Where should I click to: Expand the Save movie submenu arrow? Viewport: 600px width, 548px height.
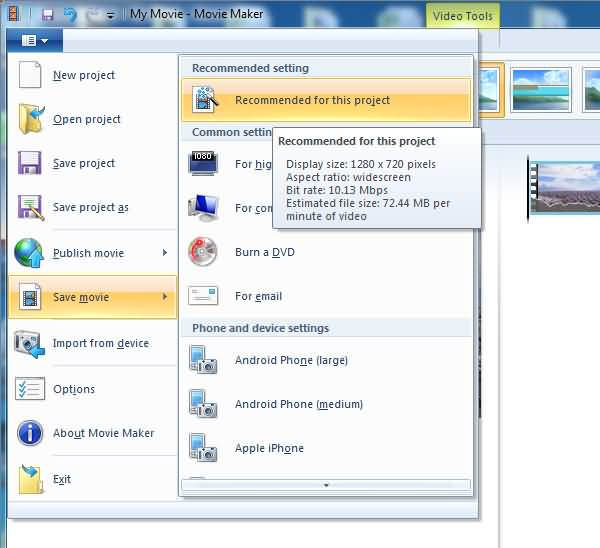[x=165, y=297]
